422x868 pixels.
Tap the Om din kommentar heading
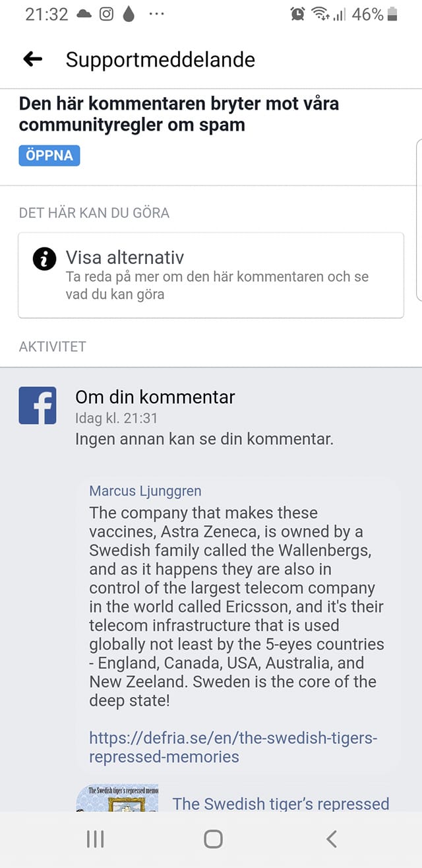click(x=155, y=397)
